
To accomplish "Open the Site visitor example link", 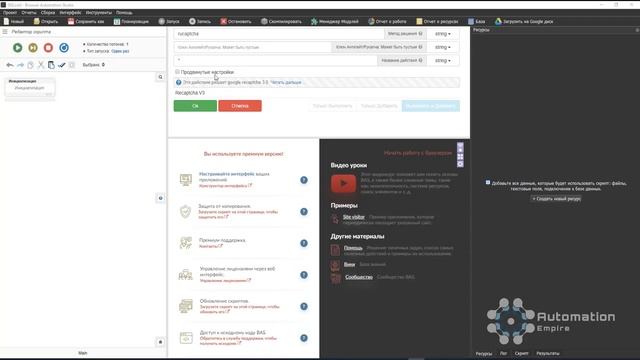I will (353, 217).
